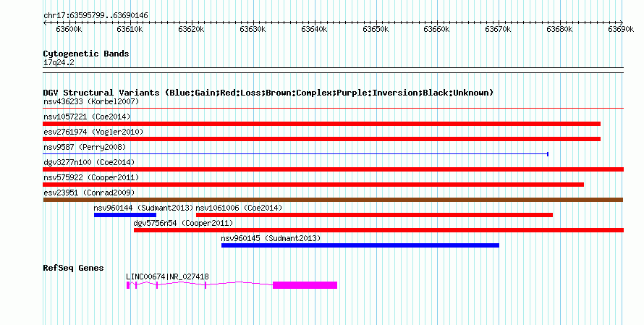Click the nsv960144 (Sudmant2013) label
644x325 pixels.
point(143,208)
